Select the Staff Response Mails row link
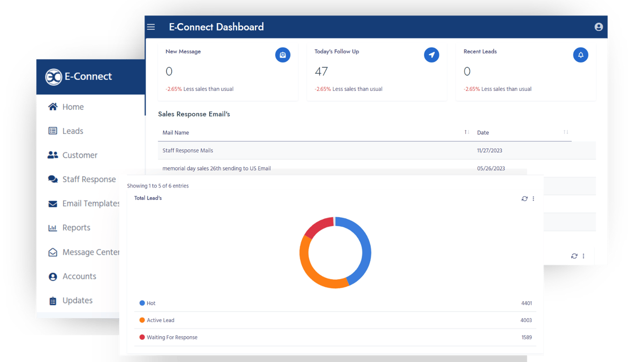 [x=187, y=150]
